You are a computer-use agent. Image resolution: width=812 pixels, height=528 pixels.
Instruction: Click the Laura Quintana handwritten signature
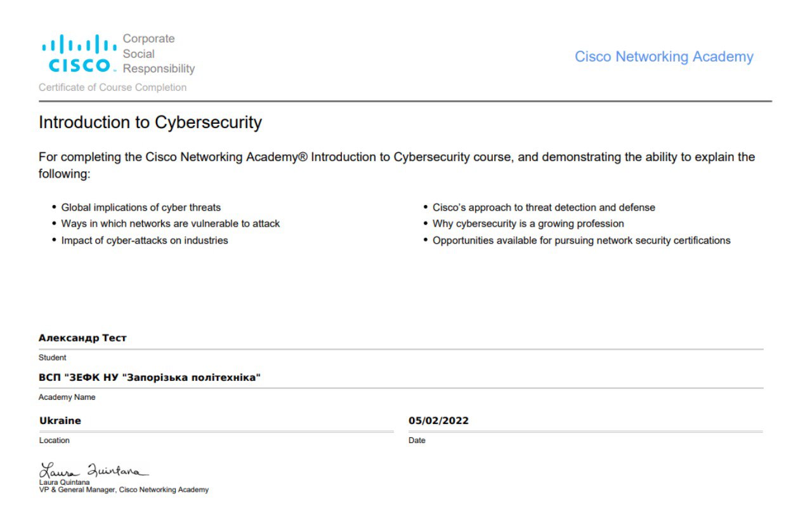[94, 471]
